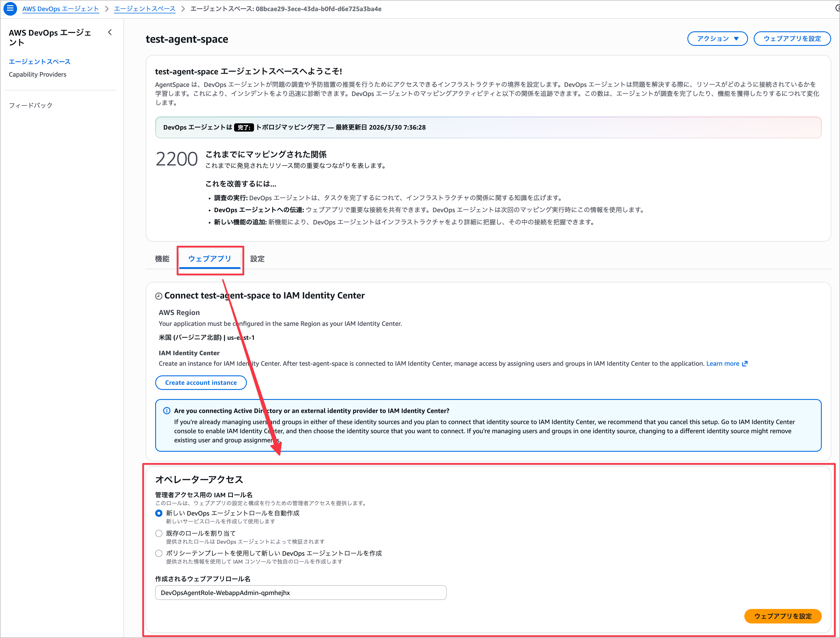Click external link icon beside Learn more
This screenshot has width=840, height=638.
click(x=745, y=364)
